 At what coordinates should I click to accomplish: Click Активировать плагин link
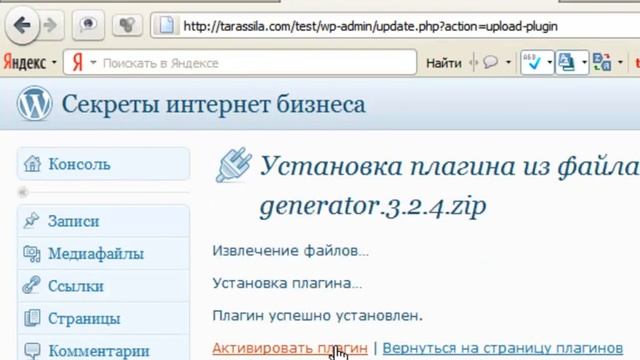point(290,348)
